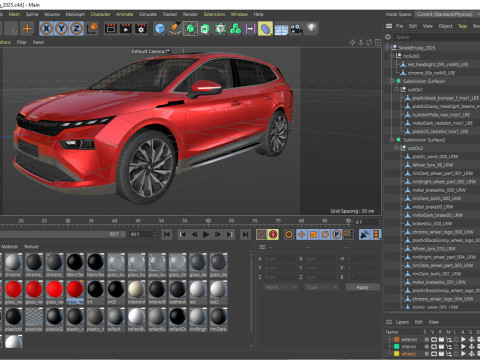This screenshot has width=480, height=360.
Task: Click the timeline end frame field 90 F
Action: (x=143, y=234)
